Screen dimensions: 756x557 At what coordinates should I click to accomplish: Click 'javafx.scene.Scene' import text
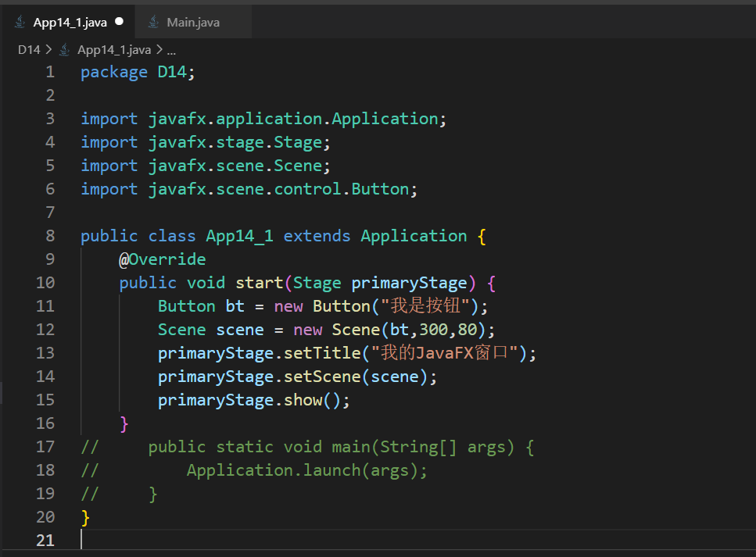235,166
